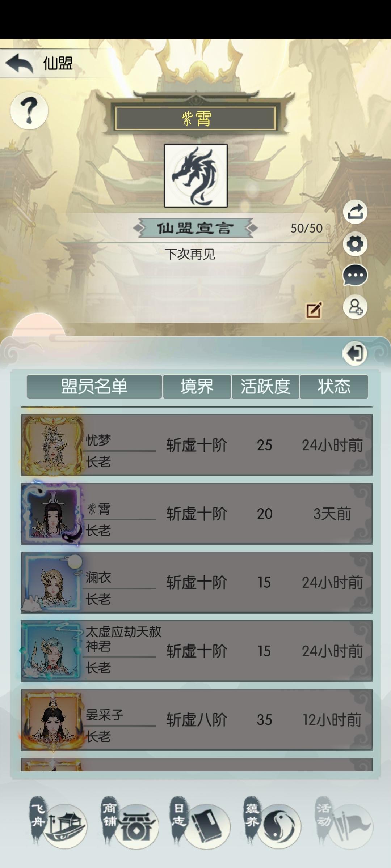Open member 忧梦's avatar

[x=52, y=445]
